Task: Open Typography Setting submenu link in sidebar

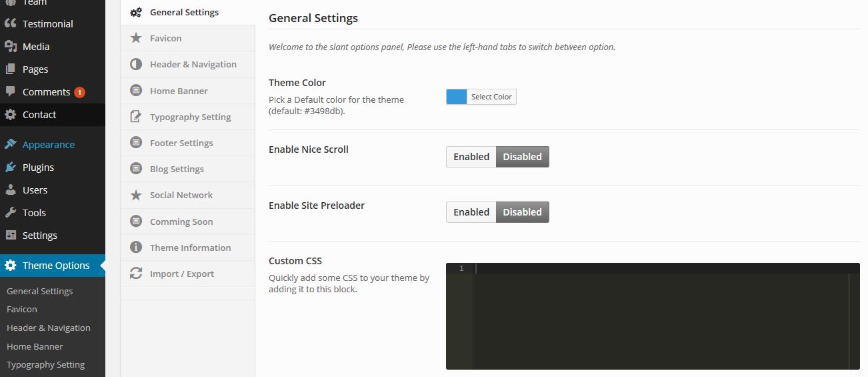Action: click(45, 365)
